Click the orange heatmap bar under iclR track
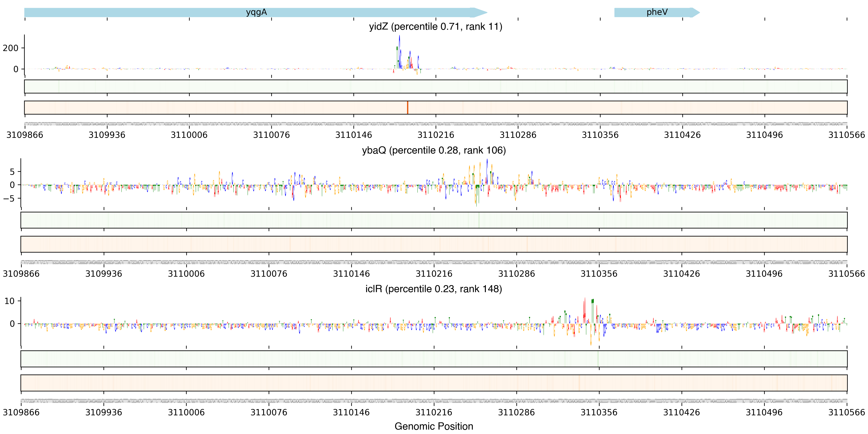 coord(434,383)
